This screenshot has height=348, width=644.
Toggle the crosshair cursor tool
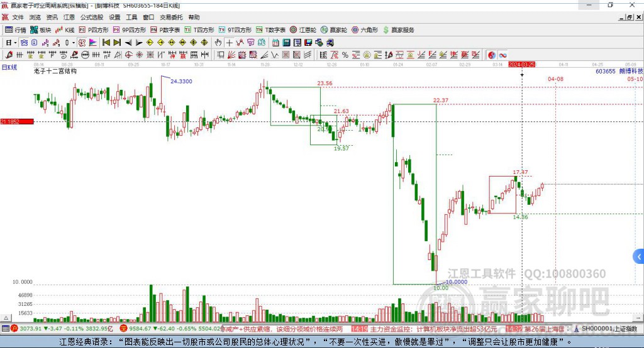click(x=229, y=43)
